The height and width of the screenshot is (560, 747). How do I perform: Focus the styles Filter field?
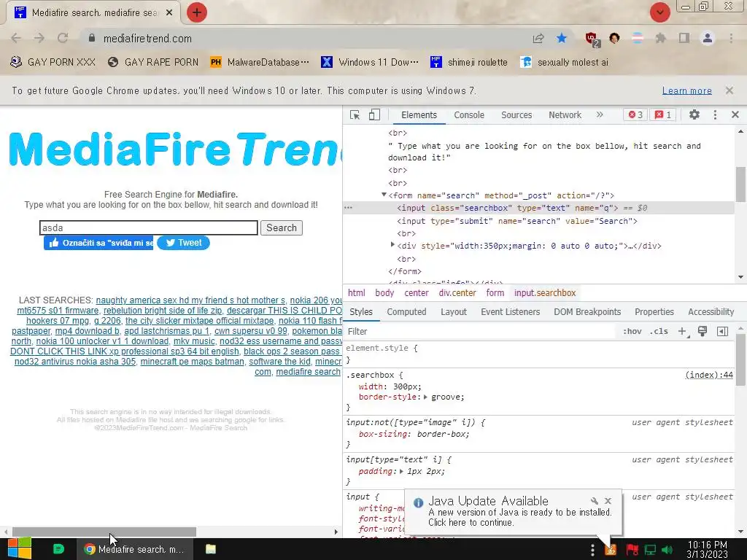pos(480,332)
